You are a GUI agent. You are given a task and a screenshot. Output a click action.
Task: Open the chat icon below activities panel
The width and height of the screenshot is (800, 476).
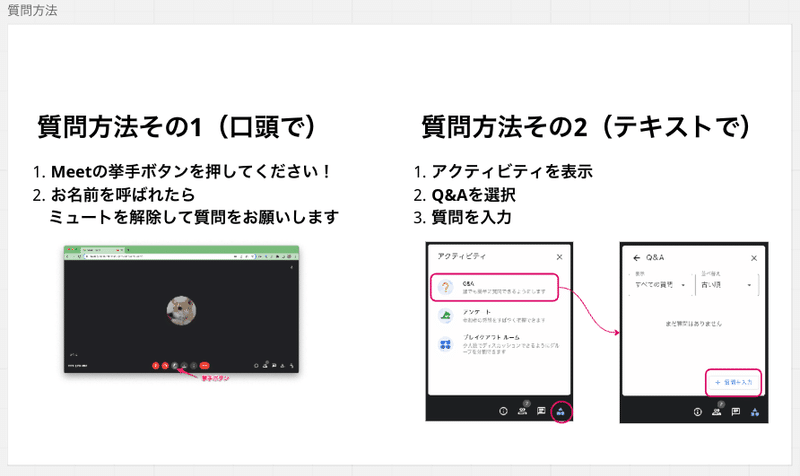pyautogui.click(x=541, y=411)
